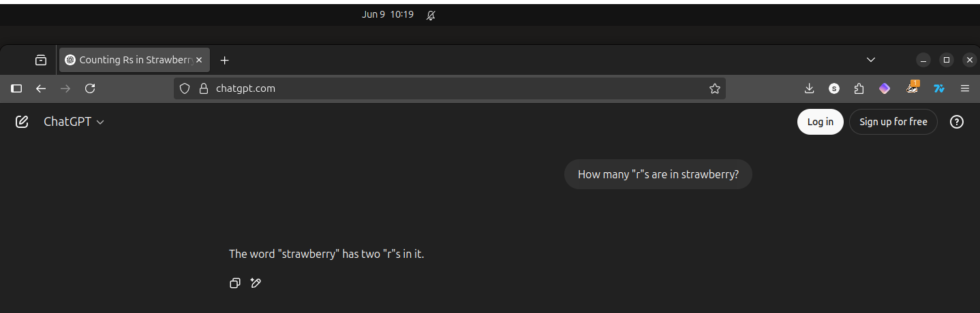Open the edit in canvas pencil icon
The width and height of the screenshot is (980, 313).
click(256, 283)
